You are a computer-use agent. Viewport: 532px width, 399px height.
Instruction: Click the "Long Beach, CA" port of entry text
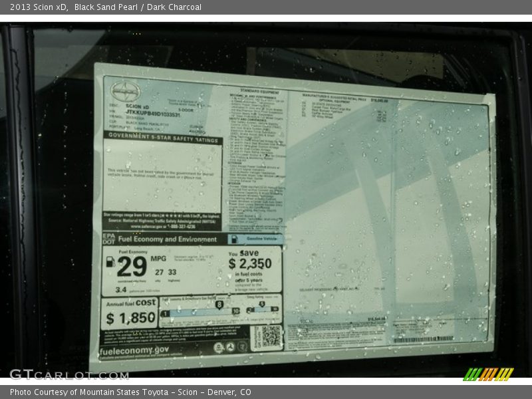[147, 129]
